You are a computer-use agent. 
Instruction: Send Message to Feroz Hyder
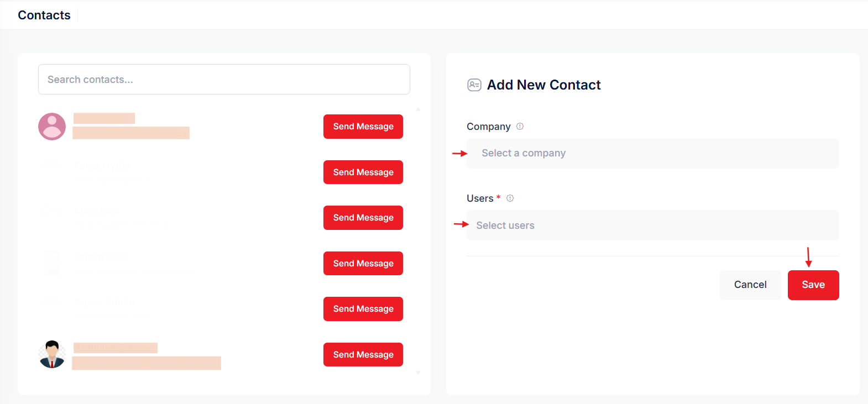363,172
